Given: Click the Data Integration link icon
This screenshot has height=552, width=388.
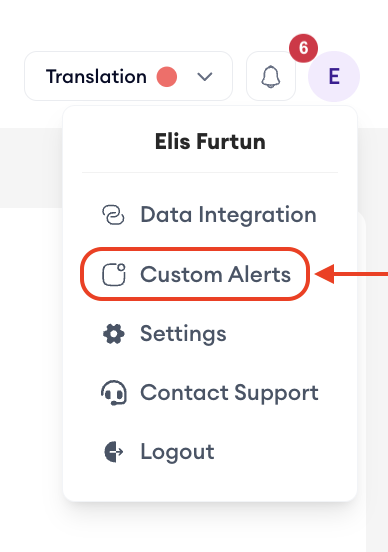Looking at the screenshot, I should 113,215.
